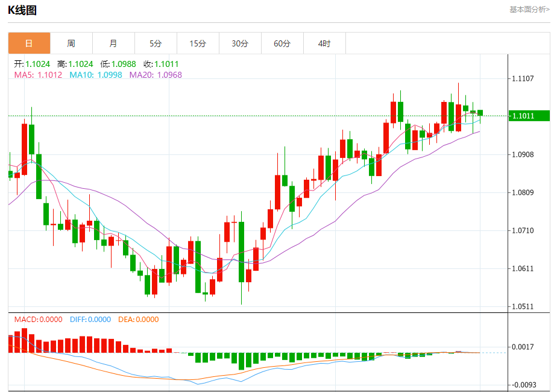Click the 1.0611 price axis label
Screen dimensions: 554x392
(523, 268)
